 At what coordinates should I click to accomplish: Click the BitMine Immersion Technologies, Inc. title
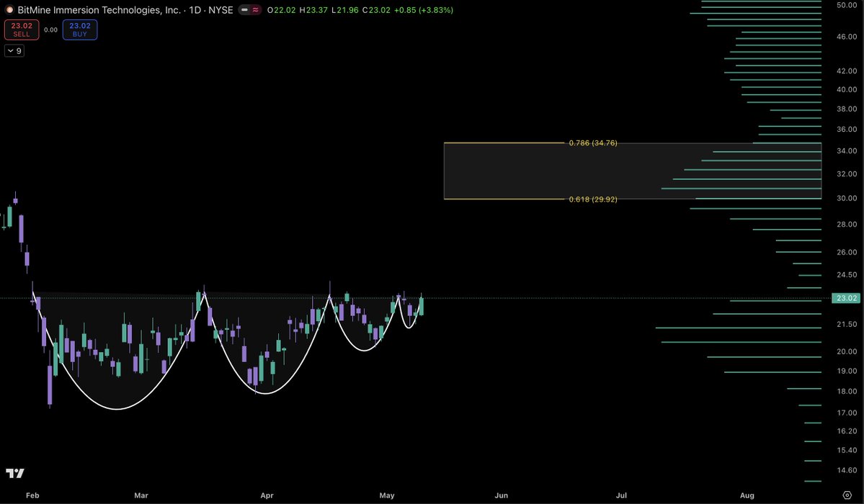pos(99,10)
